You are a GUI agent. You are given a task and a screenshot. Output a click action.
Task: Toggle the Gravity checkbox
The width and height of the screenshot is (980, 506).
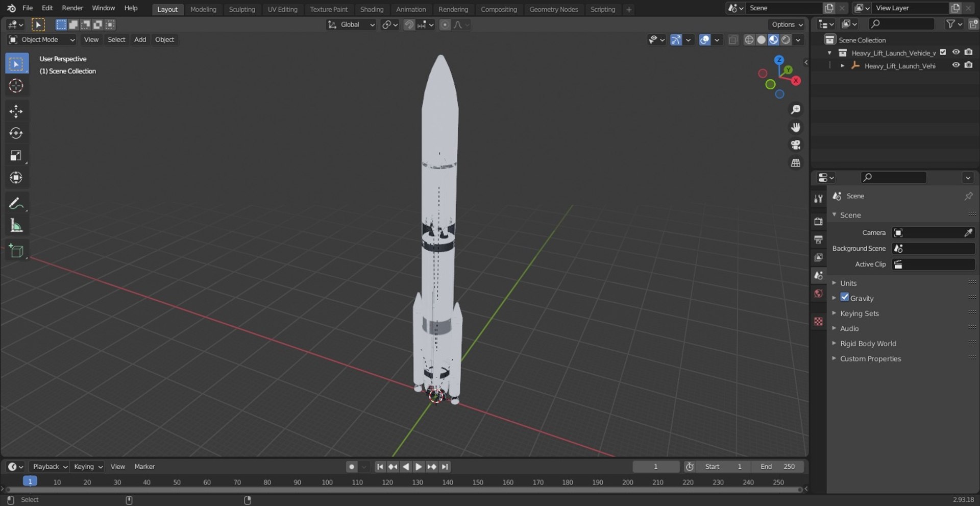[x=845, y=297]
